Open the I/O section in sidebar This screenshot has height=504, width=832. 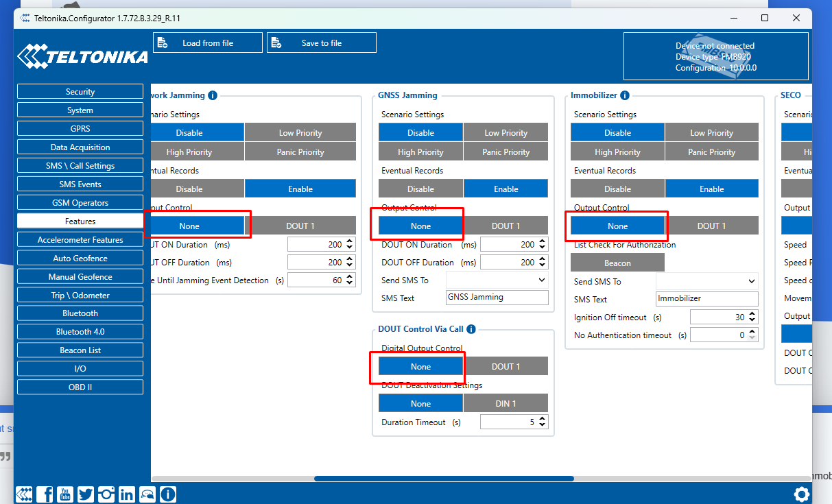(x=80, y=369)
